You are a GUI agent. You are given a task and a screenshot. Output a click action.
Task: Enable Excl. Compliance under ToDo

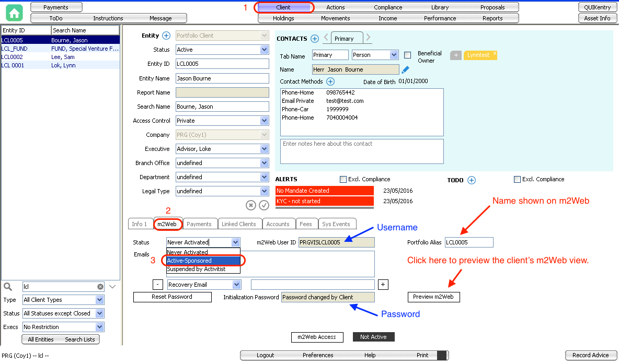[x=517, y=179]
